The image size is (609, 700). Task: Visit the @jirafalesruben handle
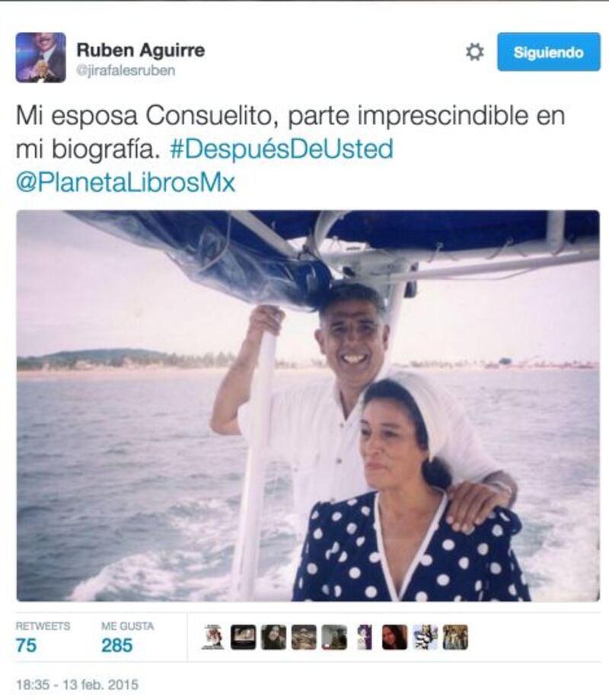(x=126, y=71)
